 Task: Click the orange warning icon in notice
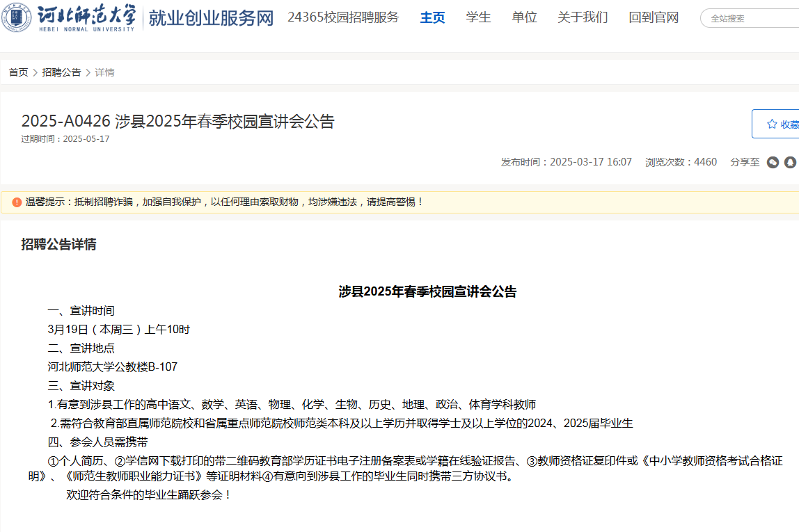17,202
